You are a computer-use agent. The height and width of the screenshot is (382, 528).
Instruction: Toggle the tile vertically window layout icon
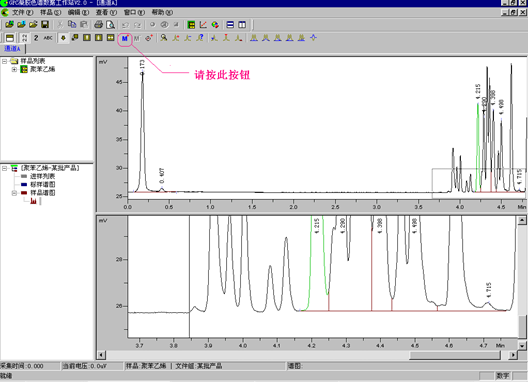242,25
